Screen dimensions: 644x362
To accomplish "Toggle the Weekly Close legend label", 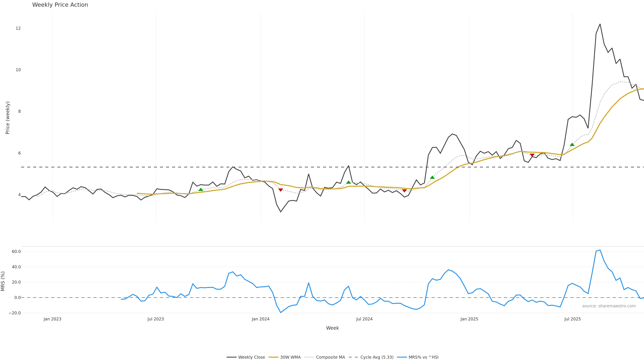I will [252, 357].
